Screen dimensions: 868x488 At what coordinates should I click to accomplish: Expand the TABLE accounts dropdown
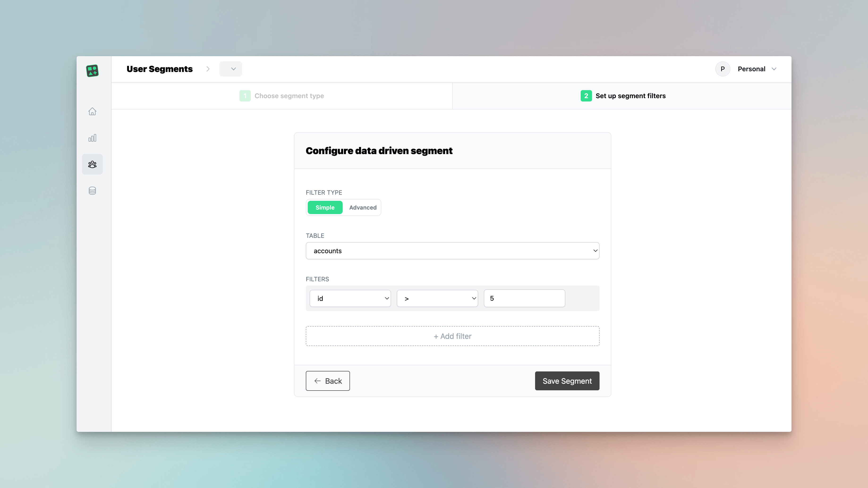452,250
